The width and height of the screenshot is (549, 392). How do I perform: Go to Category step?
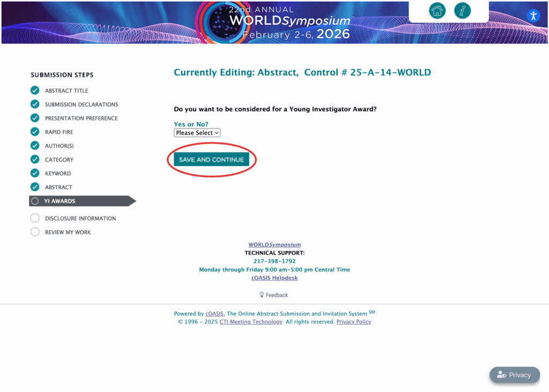point(59,160)
